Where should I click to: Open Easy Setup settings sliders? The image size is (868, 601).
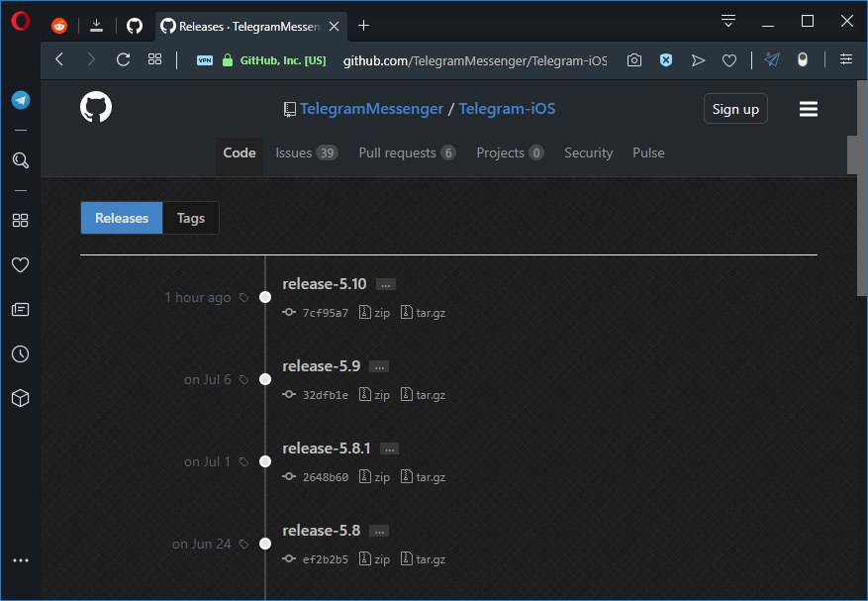point(846,59)
